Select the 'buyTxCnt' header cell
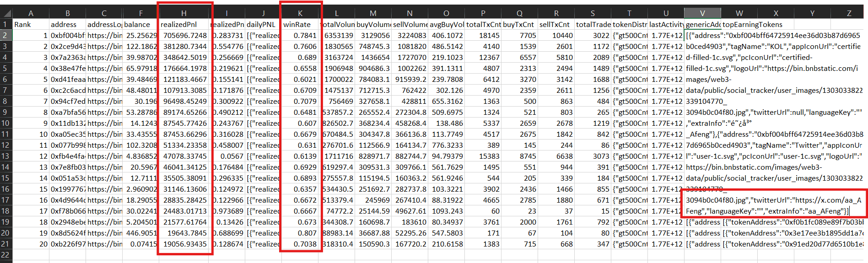The height and width of the screenshot is (263, 868). click(x=519, y=24)
